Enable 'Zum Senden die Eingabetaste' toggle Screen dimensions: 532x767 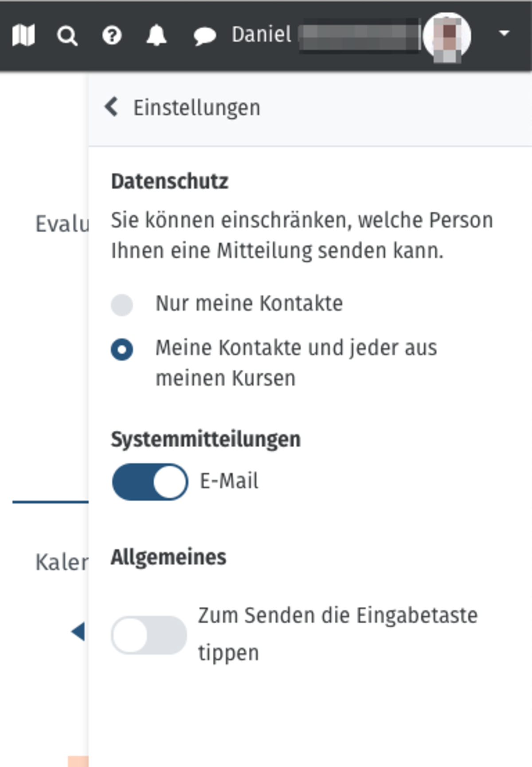coord(149,635)
